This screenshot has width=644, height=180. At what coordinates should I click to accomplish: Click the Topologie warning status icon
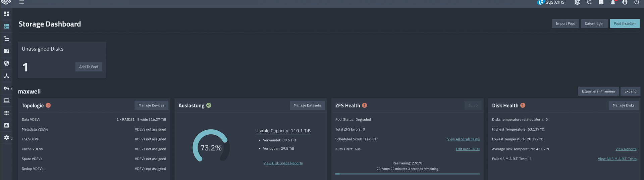(48, 105)
